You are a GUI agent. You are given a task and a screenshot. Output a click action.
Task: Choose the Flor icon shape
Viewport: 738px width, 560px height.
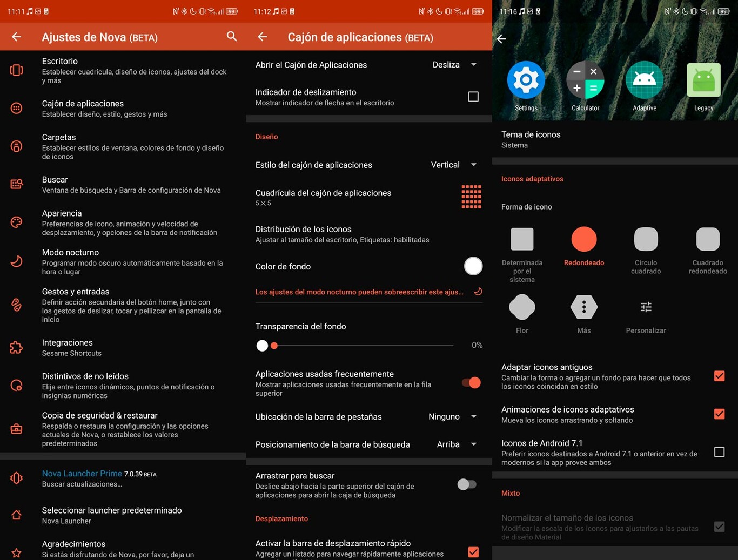pos(521,307)
